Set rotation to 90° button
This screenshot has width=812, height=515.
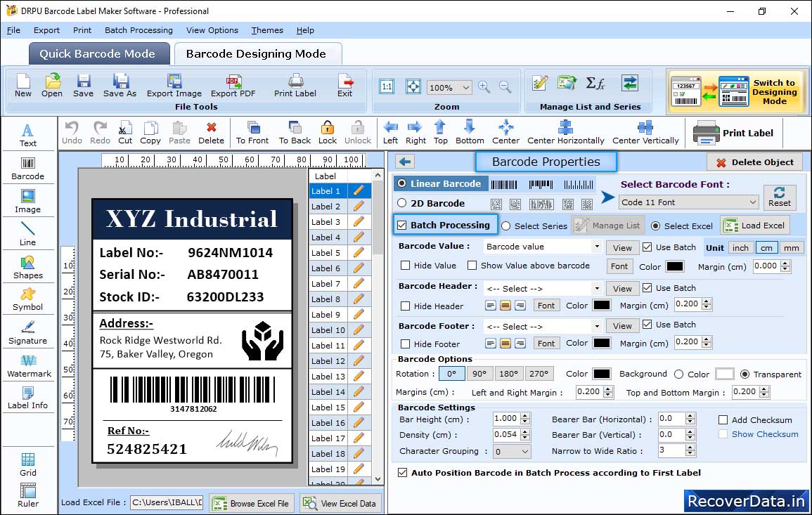point(479,373)
